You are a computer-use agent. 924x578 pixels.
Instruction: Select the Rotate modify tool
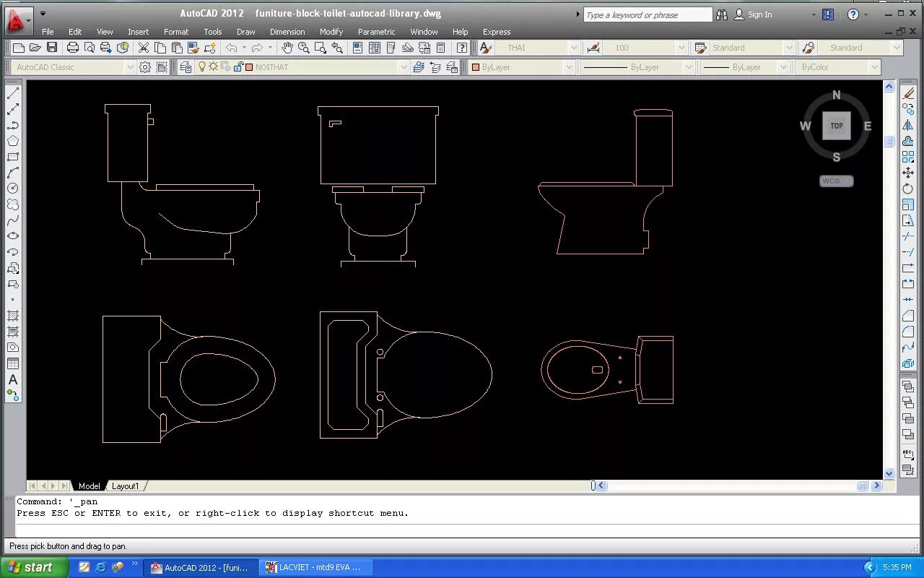click(x=908, y=189)
